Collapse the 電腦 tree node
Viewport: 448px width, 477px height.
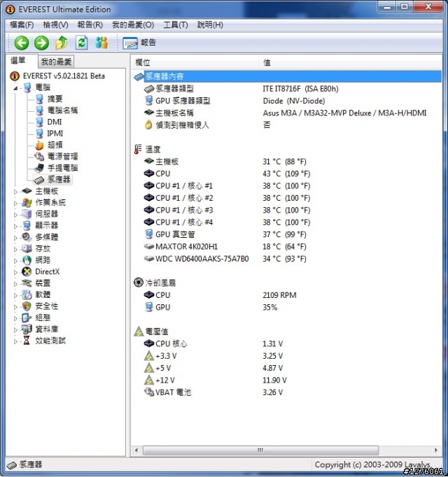(15, 88)
